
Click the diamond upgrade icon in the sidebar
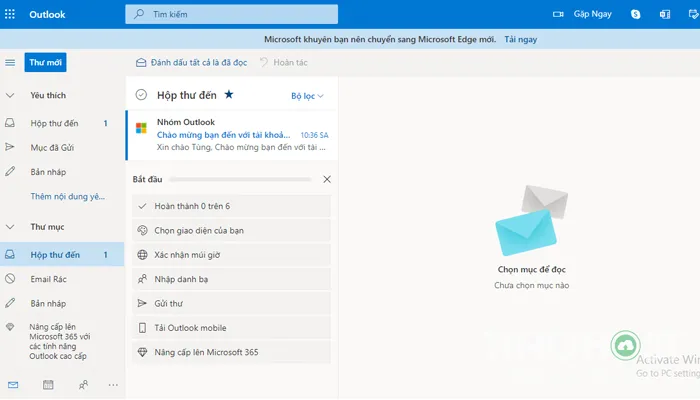10,327
